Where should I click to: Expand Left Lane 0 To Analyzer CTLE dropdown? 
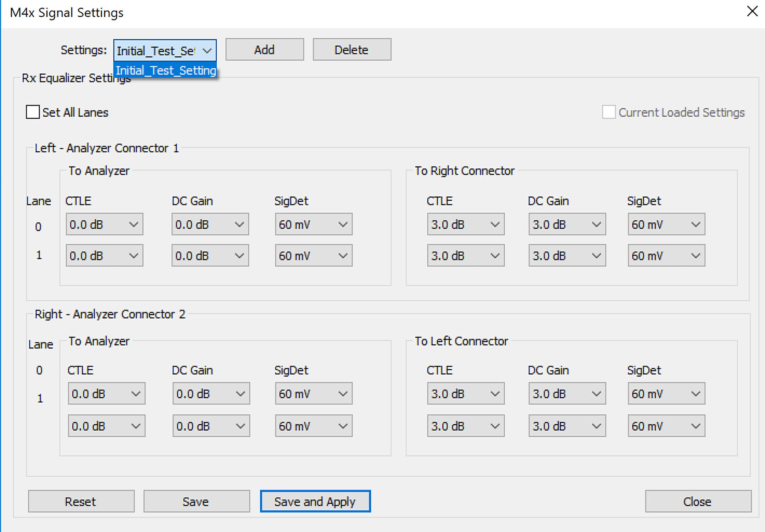104,224
